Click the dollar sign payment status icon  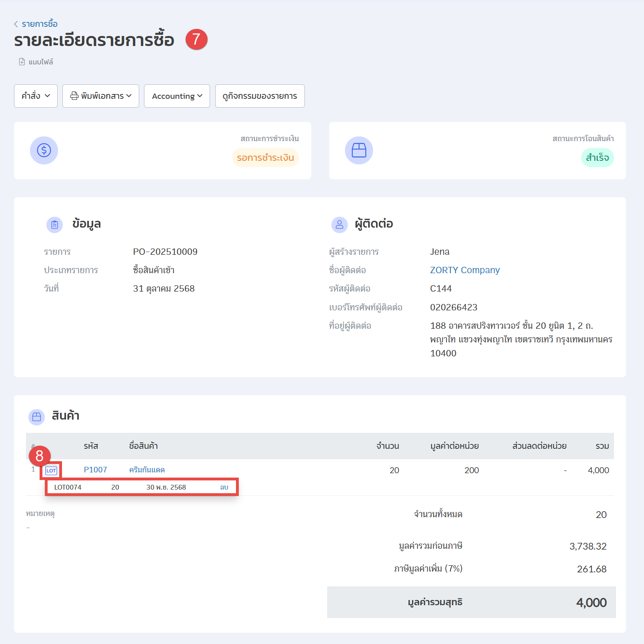tap(44, 150)
